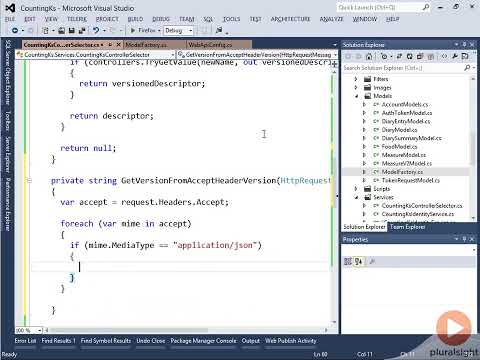Collapse the GetVersionFromAcceptHeaderVersion method outline
The height and width of the screenshot is (360, 480).
click(29, 180)
